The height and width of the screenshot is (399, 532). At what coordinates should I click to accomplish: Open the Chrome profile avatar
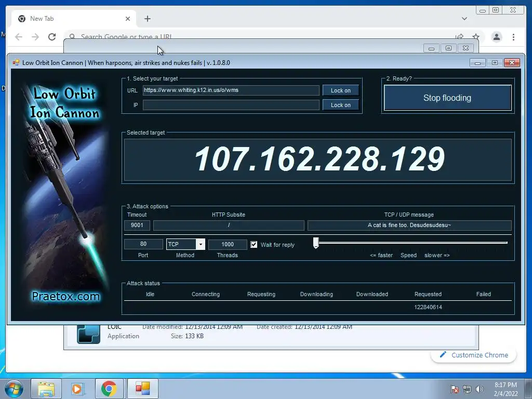click(x=497, y=37)
